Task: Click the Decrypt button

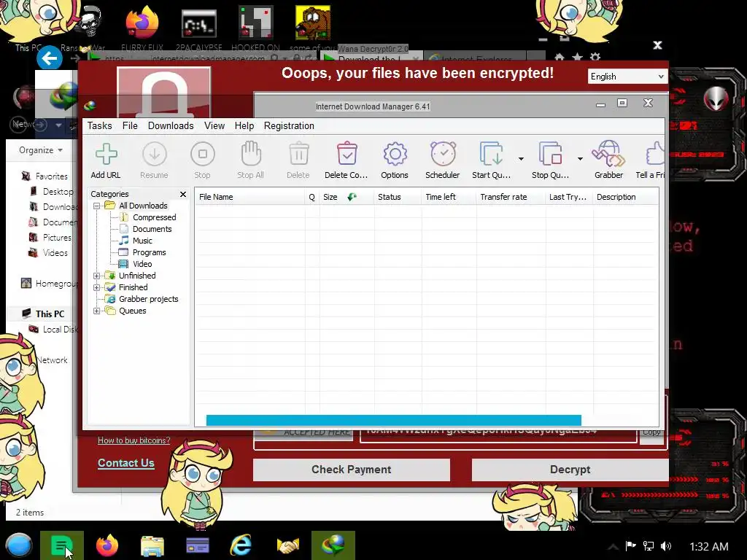Action: coord(570,470)
